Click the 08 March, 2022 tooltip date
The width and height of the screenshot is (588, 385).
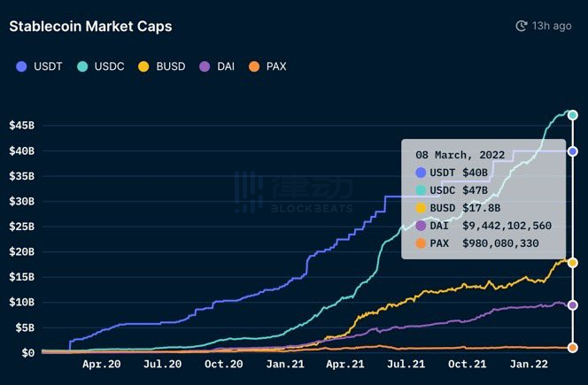coord(460,155)
